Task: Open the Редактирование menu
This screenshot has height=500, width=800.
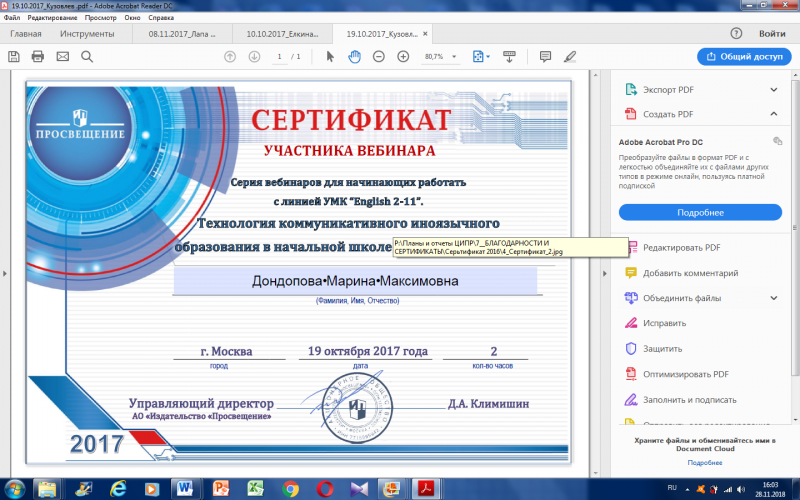Action: pyautogui.click(x=52, y=17)
